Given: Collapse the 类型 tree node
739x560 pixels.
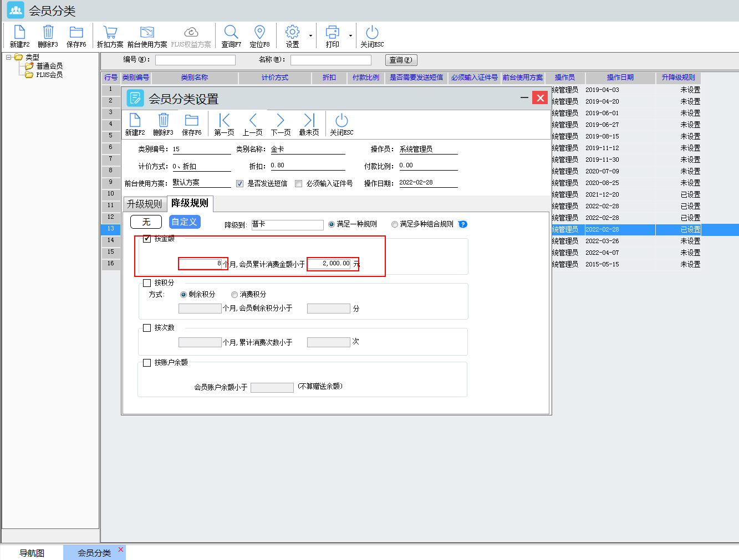Looking at the screenshot, I should click(x=9, y=57).
